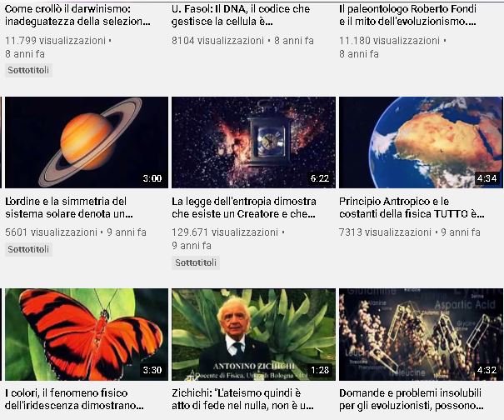Click the 6:22 duration badge on entropia thumbnail
The image size is (504, 420).
click(320, 178)
